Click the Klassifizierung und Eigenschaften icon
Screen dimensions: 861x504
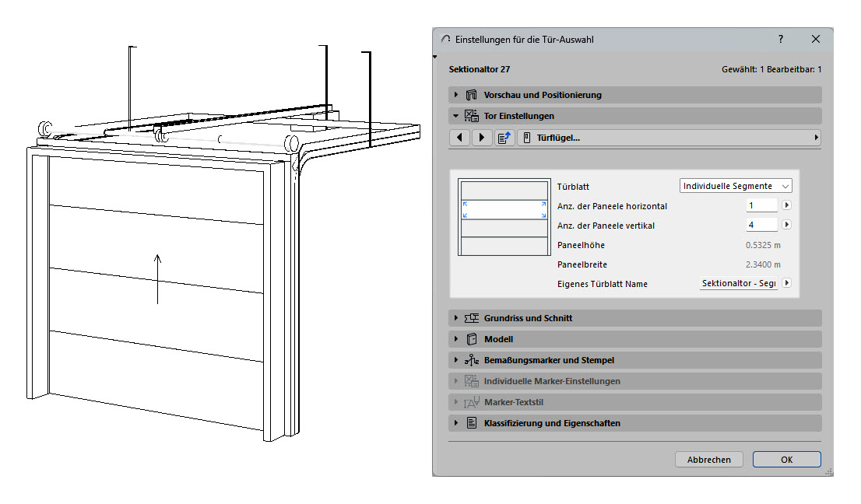471,423
